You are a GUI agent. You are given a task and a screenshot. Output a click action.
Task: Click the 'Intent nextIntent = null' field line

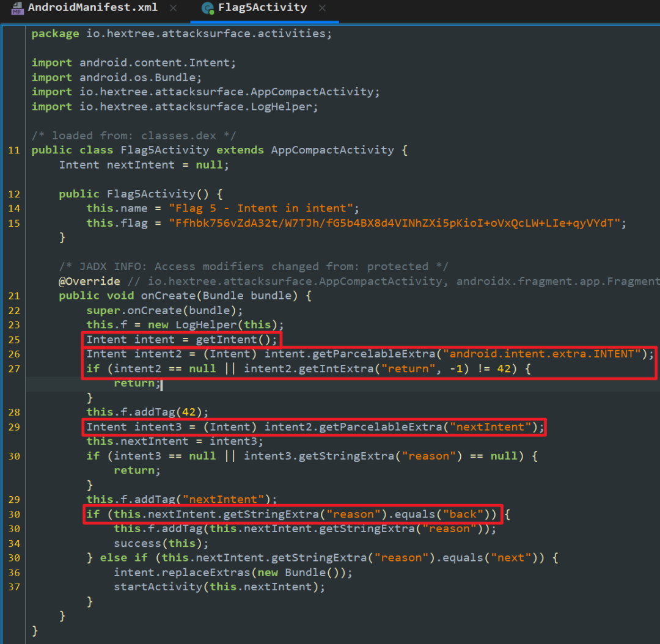click(x=144, y=165)
